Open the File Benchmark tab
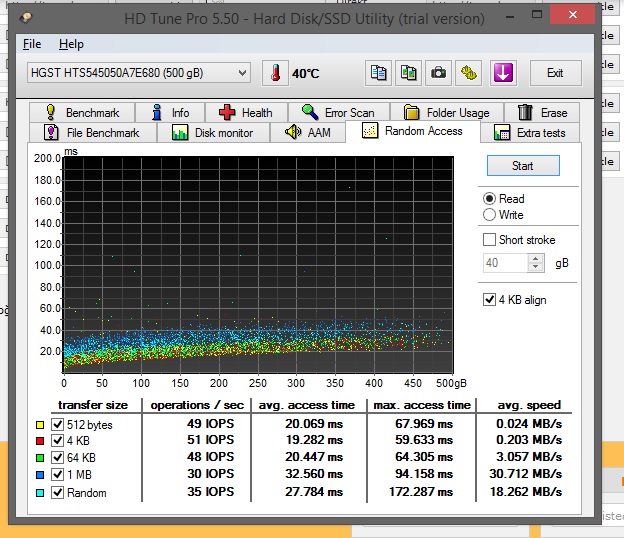 (93, 133)
